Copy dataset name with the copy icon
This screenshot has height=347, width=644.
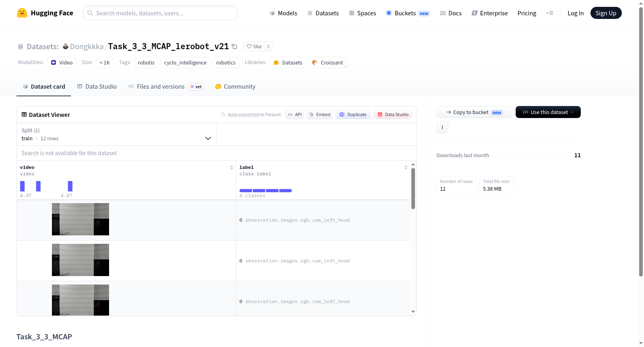[x=234, y=46]
